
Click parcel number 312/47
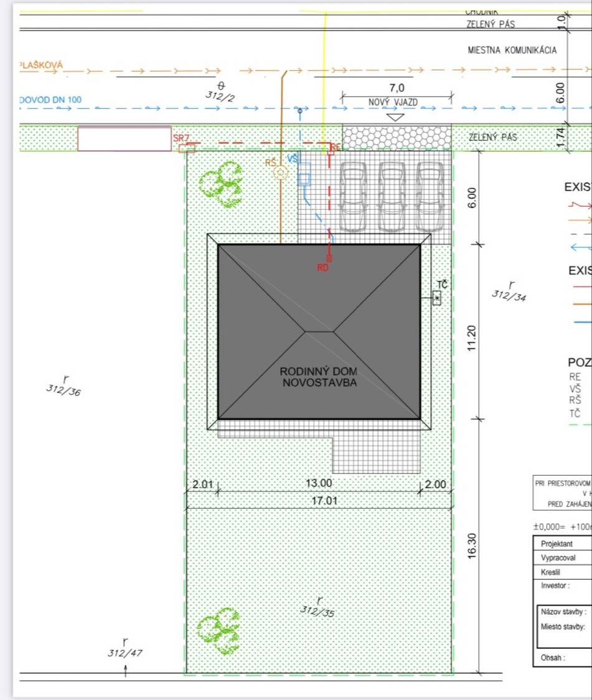125,653
